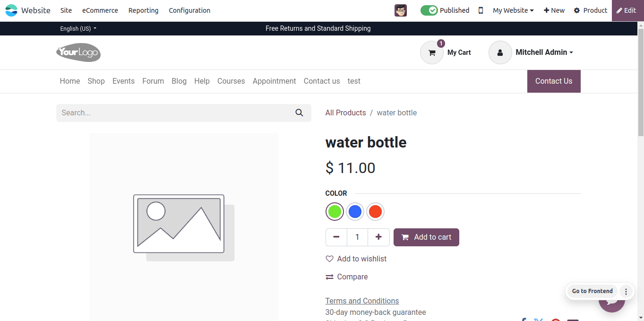Click the search magnifier icon
The width and height of the screenshot is (644, 321).
point(299,113)
